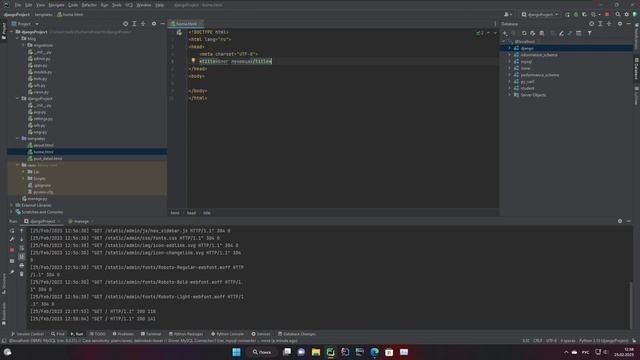640x360 pixels.
Task: Click the up-arrow icon in Run console toolbar
Action: [22, 231]
